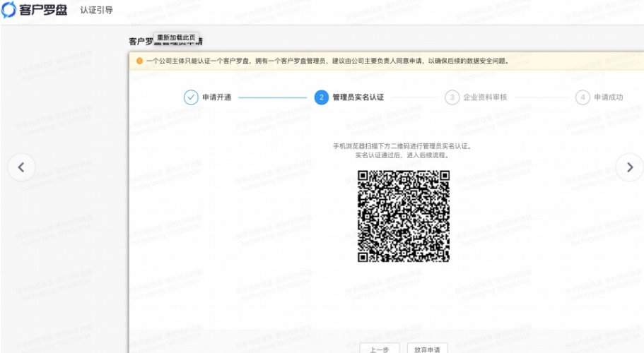Click the yellow notice about 客户罗盘管理员
Screen dimensions: 644x353
(386, 61)
